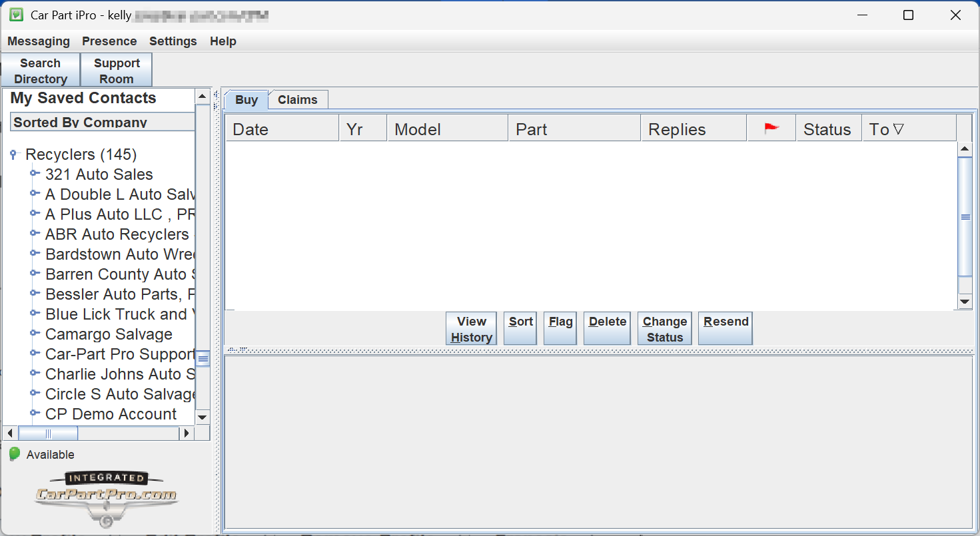This screenshot has width=980, height=536.
Task: Open the Sorted By Company selector
Action: pyautogui.click(x=102, y=122)
